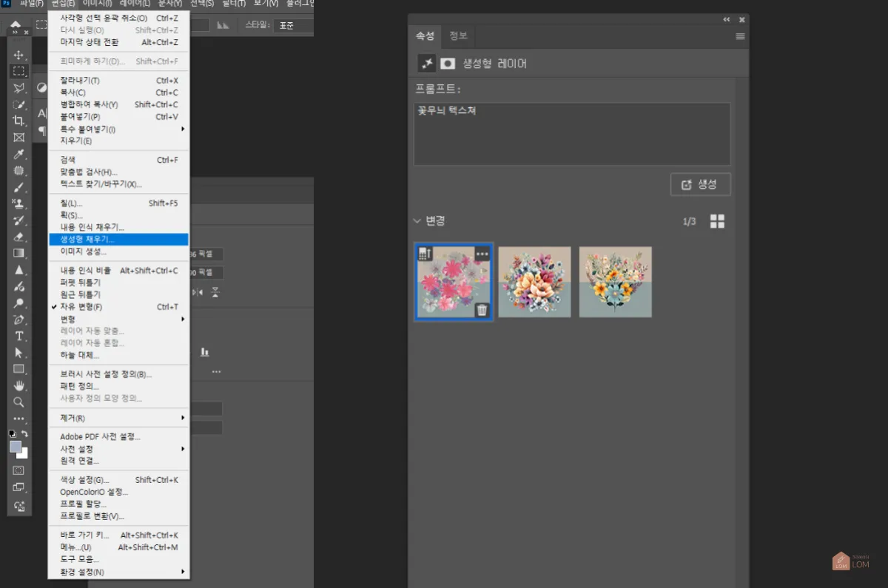The image size is (888, 588).
Task: Select the Polygonal Lasso tool
Action: click(19, 88)
